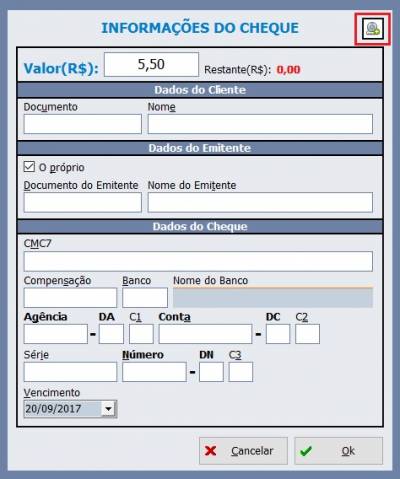Image resolution: width=400 pixels, height=479 pixels.
Task: Click the search icon in top-right corner
Action: tap(373, 29)
